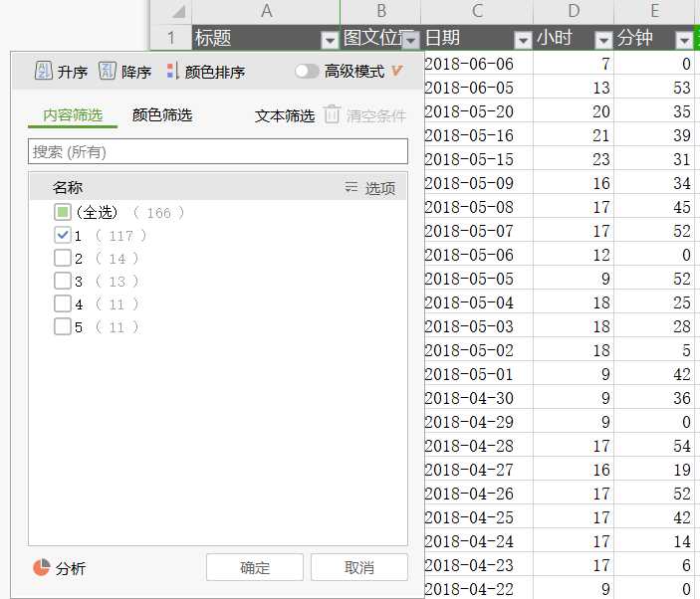700x599 pixels.
Task: Click the trash icon for 清空条件
Action: (332, 115)
